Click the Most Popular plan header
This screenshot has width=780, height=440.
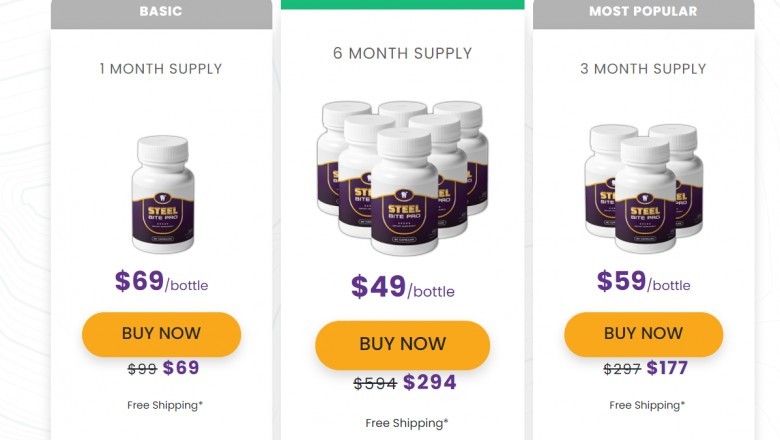point(643,12)
